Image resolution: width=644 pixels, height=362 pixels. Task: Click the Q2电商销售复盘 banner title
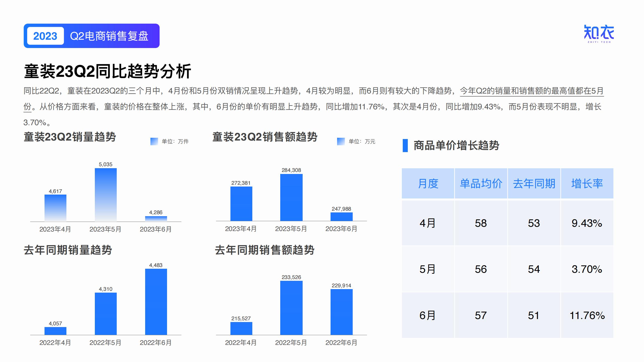(x=109, y=36)
